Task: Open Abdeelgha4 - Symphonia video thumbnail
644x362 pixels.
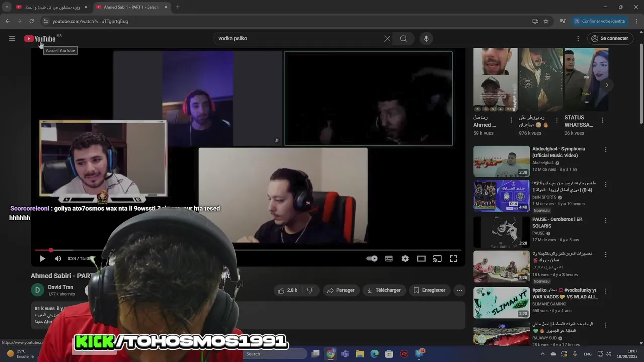Action: [502, 162]
